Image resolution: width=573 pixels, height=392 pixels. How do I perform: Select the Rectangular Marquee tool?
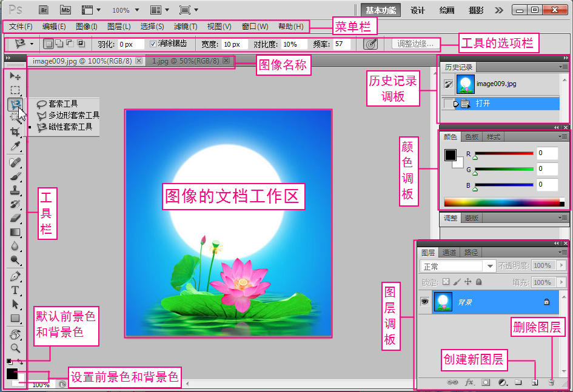(x=15, y=90)
